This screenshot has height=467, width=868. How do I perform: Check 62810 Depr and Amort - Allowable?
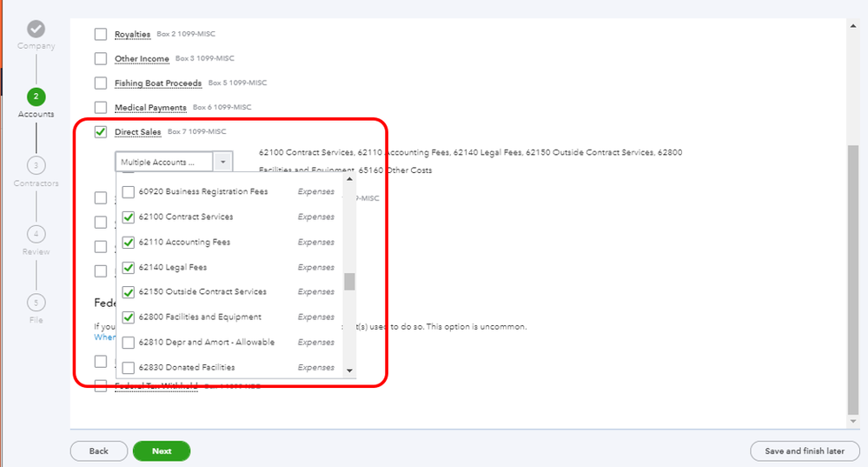(x=129, y=343)
